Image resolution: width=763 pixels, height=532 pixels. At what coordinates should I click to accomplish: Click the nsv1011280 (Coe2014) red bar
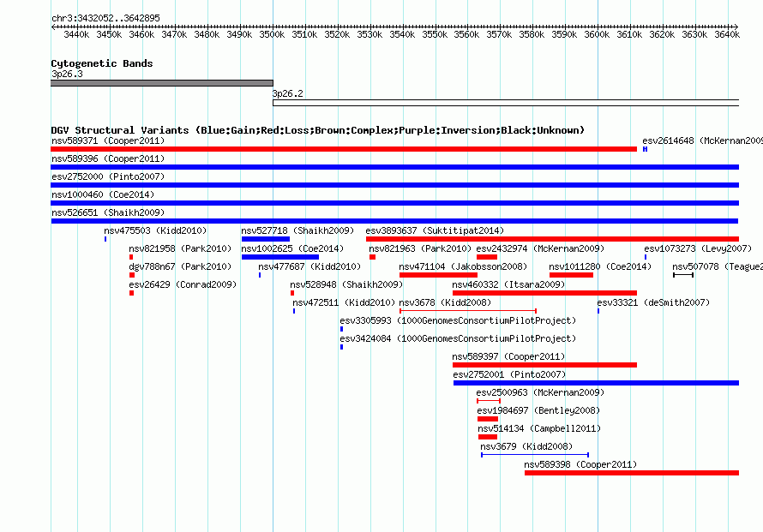[x=571, y=275]
